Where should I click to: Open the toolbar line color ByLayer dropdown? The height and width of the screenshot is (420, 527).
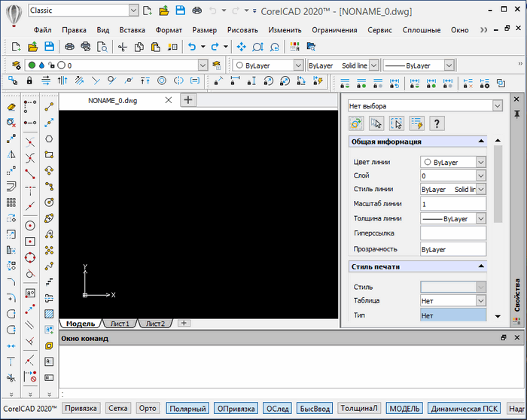tap(298, 65)
